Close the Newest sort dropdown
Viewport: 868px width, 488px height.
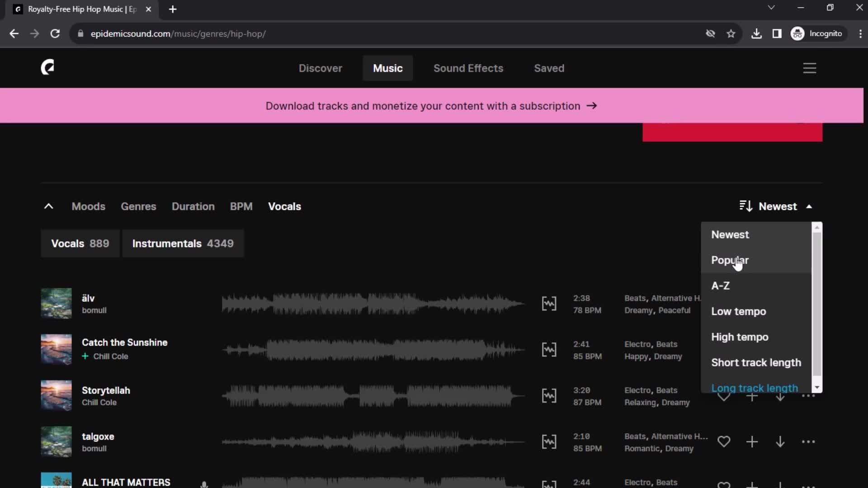pos(777,206)
